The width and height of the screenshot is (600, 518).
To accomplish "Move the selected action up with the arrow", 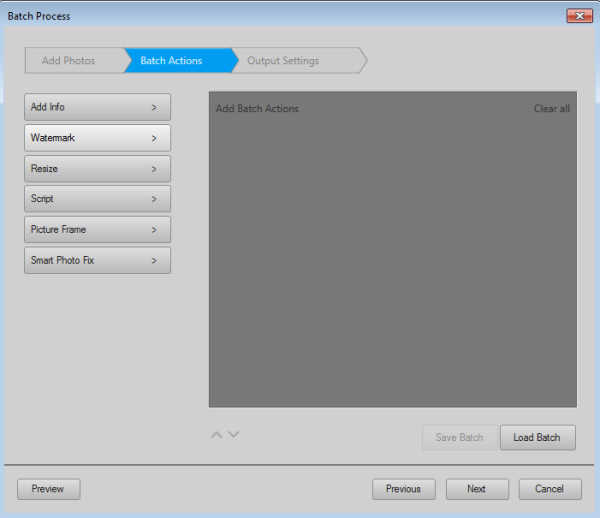I will tap(217, 435).
